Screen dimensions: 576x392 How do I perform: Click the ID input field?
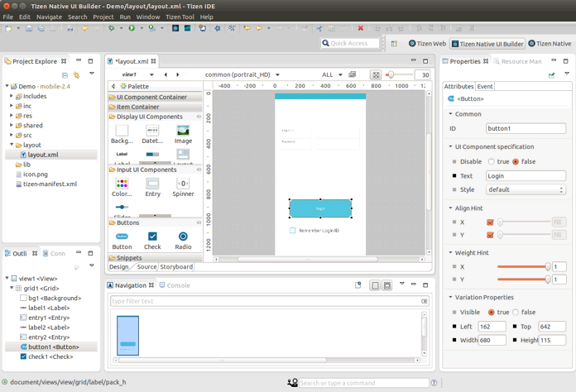click(526, 129)
